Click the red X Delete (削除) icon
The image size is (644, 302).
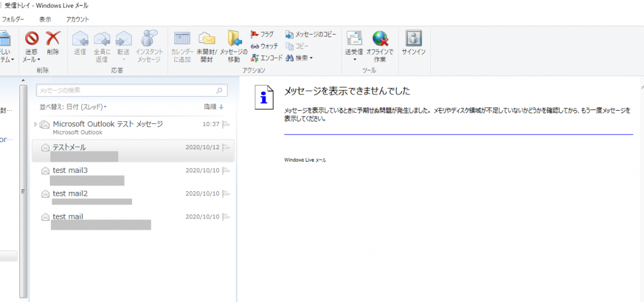(53, 38)
